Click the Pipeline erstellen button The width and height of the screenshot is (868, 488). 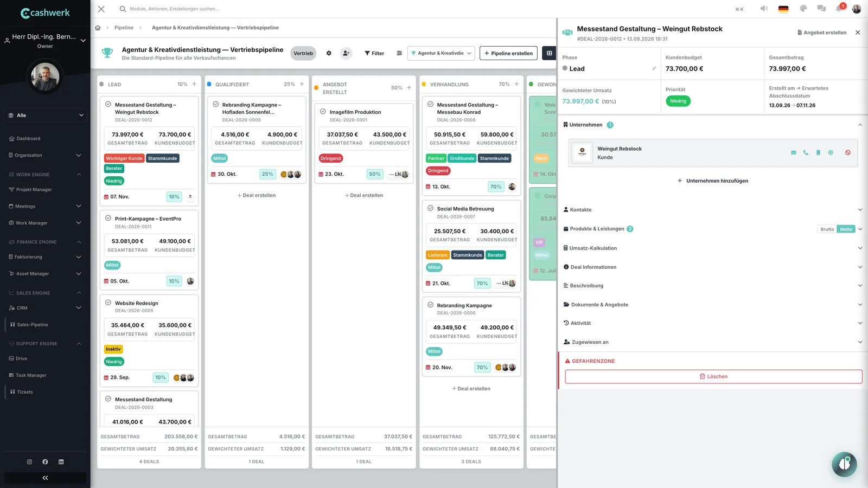(509, 53)
